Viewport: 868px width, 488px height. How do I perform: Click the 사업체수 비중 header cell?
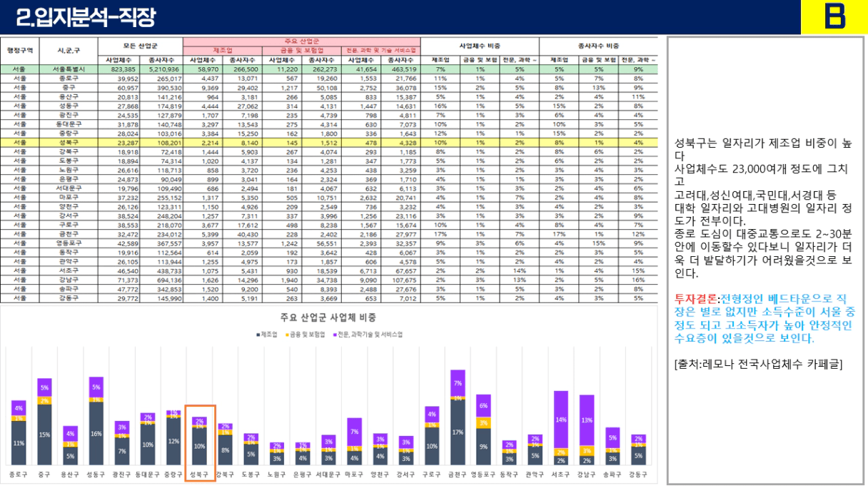[x=480, y=45]
